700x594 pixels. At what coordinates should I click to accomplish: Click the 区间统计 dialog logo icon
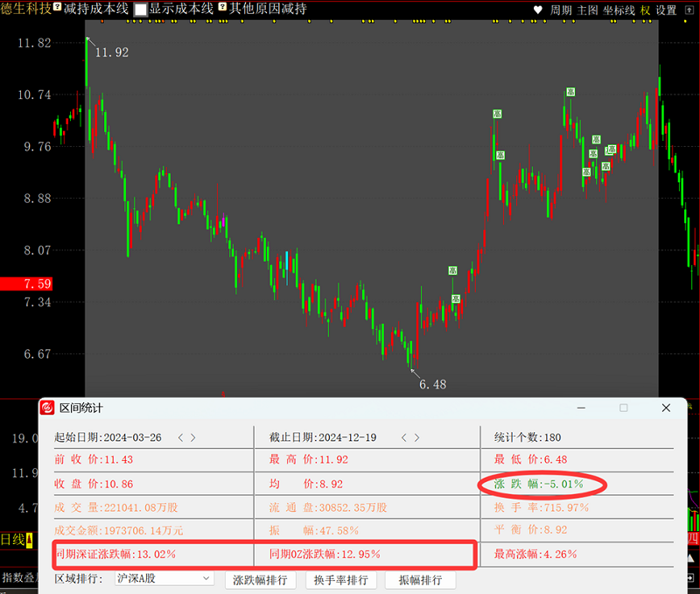click(x=47, y=408)
